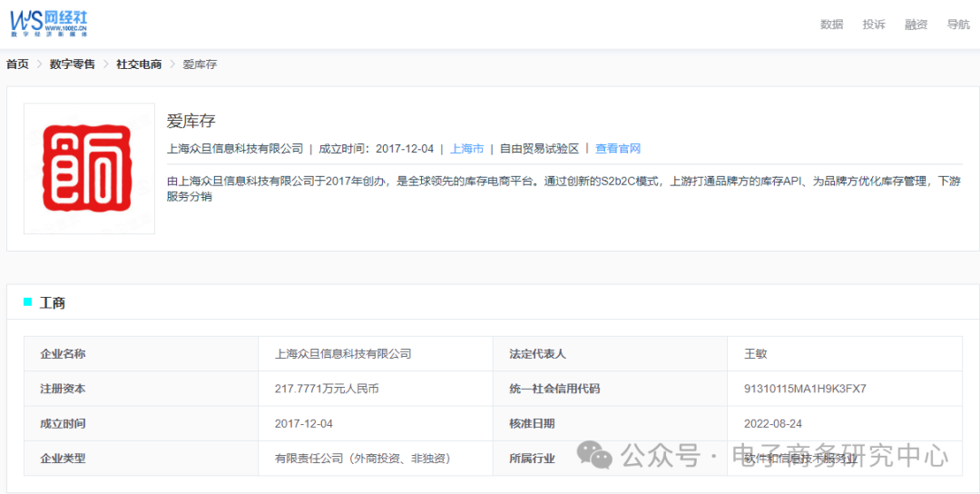Click the 2017-12-04 table value
Screen dimensions: 980x494
(x=304, y=423)
